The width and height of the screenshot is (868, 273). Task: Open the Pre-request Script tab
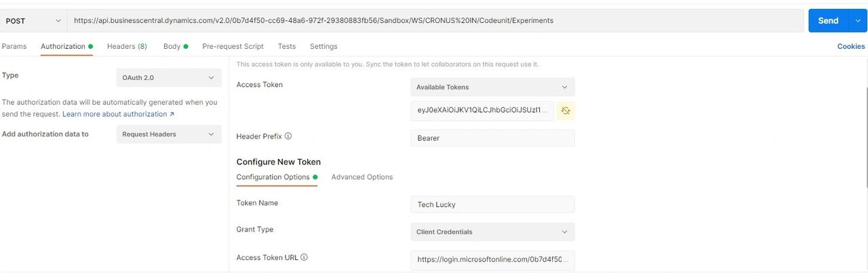[x=233, y=46]
